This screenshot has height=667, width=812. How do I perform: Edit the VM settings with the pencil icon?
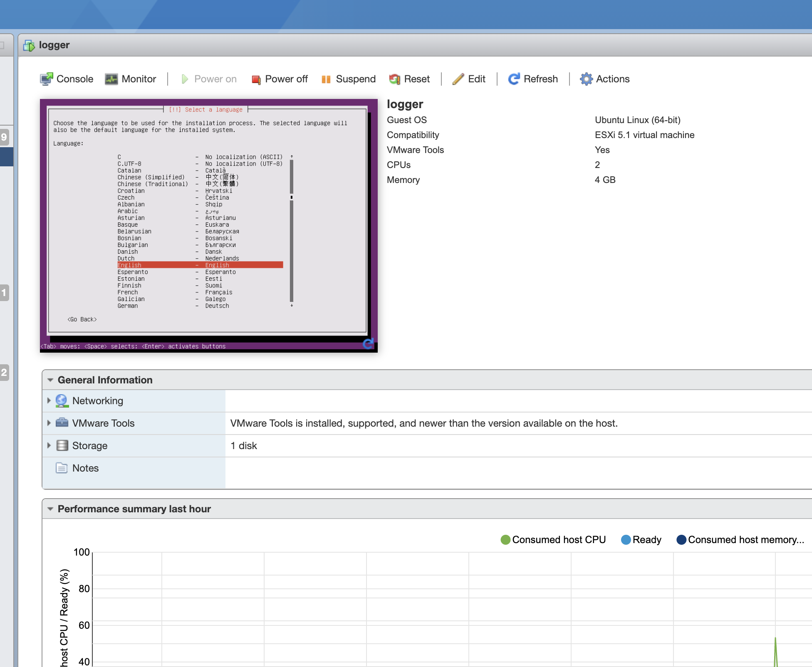[x=469, y=79]
